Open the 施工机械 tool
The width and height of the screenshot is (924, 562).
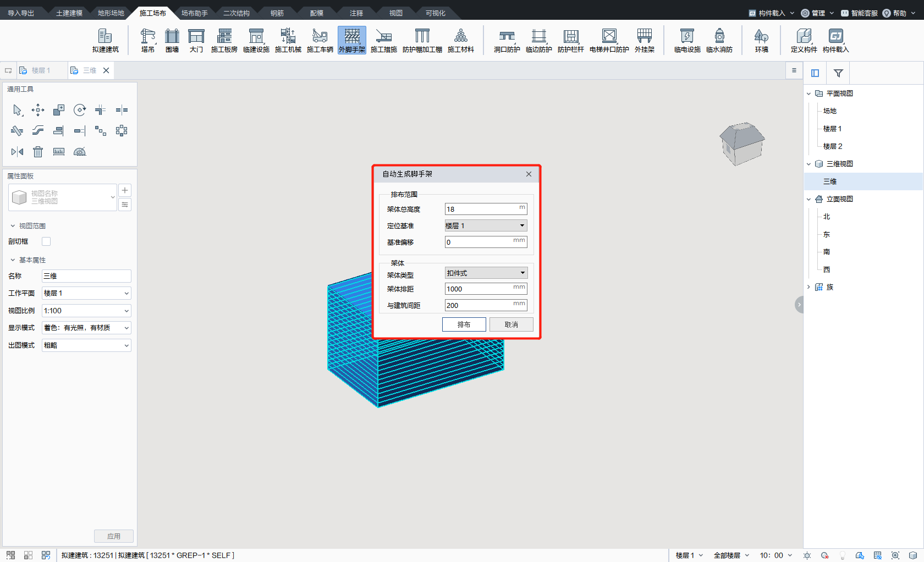(x=288, y=41)
